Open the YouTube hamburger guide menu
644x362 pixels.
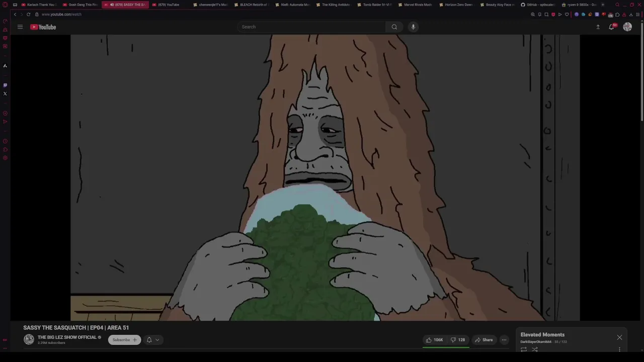(20, 27)
